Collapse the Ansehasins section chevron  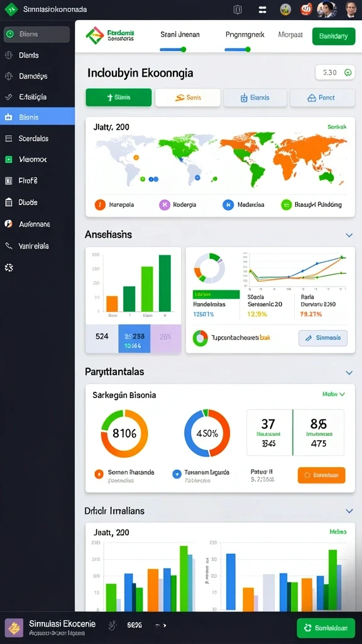(349, 235)
